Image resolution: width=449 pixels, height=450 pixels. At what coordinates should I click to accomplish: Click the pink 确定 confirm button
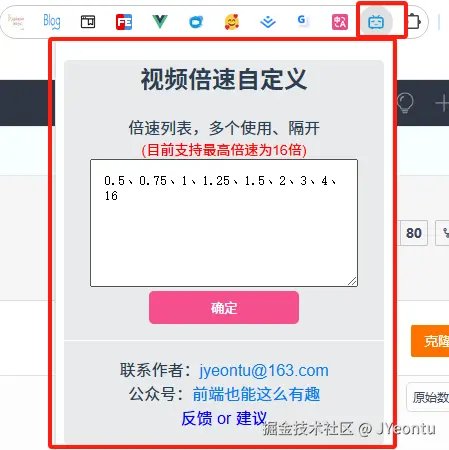click(224, 307)
